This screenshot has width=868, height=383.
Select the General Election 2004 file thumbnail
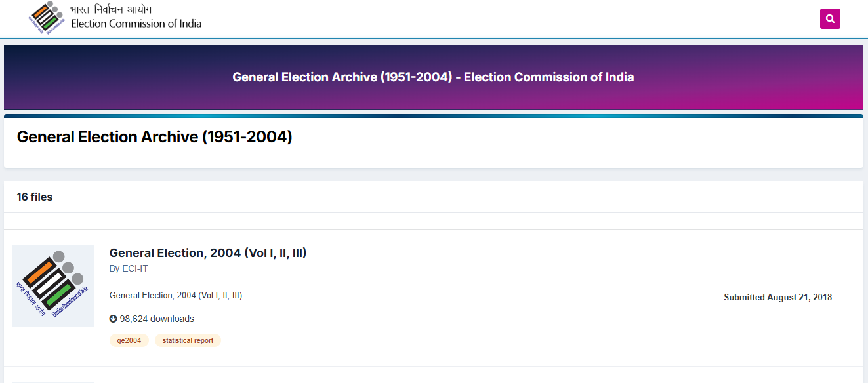tap(52, 287)
